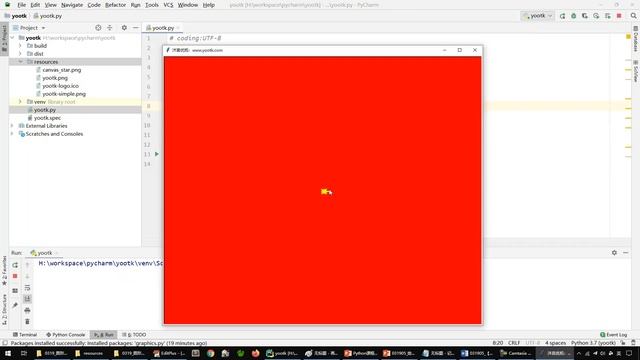Open the Navigate menu
This screenshot has height=360, width=640.
72,5
